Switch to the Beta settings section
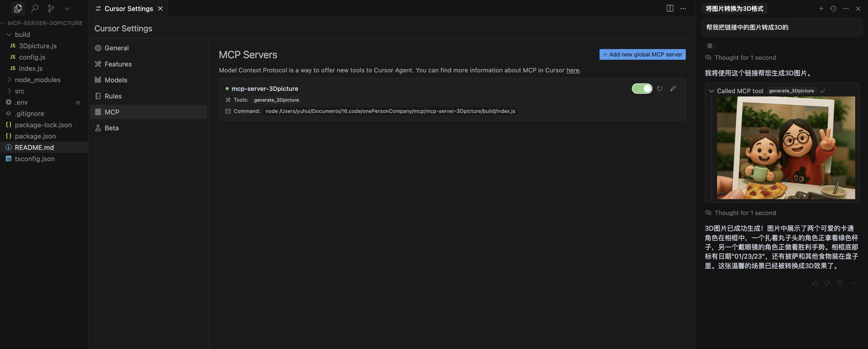This screenshot has width=868, height=349. coord(112,128)
